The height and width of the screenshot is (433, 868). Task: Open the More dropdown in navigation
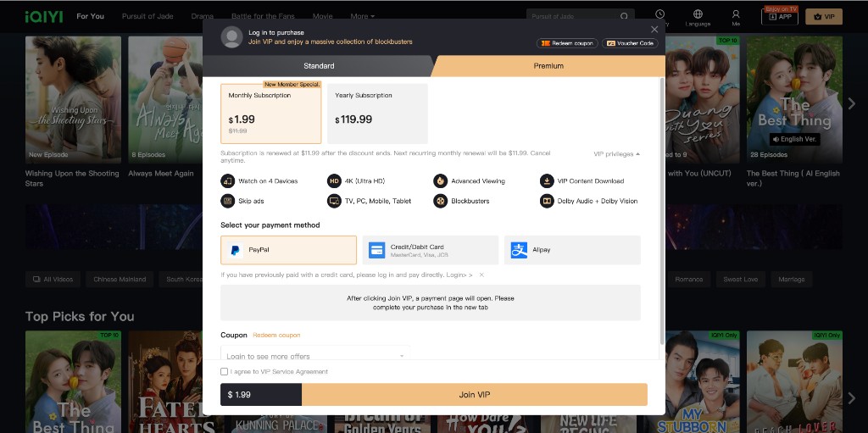[x=362, y=16]
